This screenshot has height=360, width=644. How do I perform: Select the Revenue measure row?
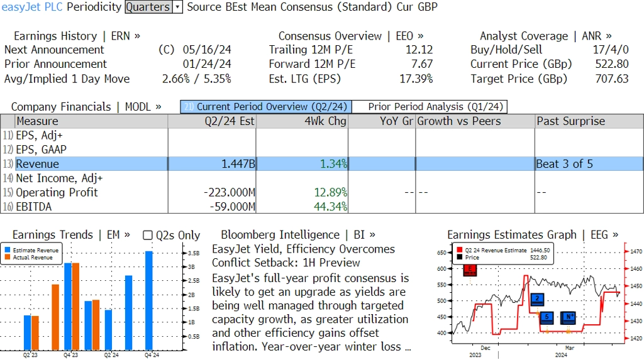tap(322, 164)
